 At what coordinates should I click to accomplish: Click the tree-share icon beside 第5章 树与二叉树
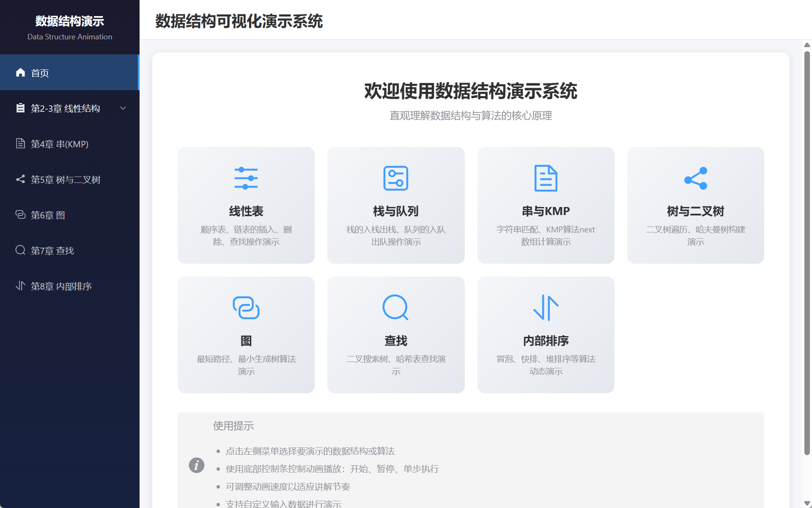20,179
